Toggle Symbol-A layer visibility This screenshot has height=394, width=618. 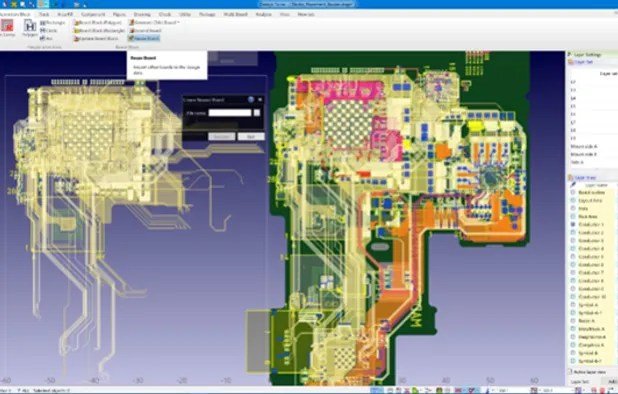[x=573, y=305]
